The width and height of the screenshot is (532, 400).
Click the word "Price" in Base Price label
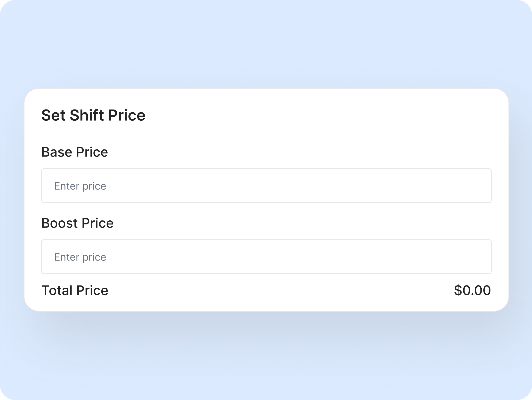(92, 152)
